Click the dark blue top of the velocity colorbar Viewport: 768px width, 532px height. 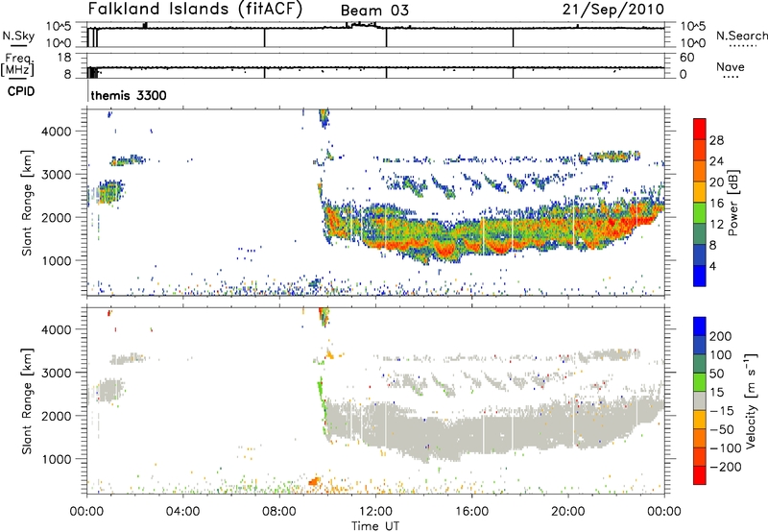pyautogui.click(x=700, y=326)
